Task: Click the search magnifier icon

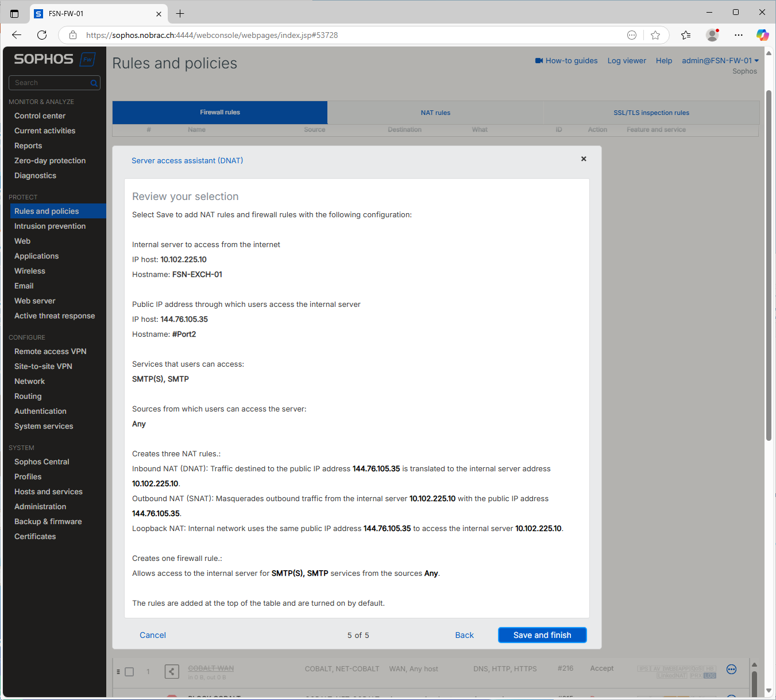Action: click(94, 83)
